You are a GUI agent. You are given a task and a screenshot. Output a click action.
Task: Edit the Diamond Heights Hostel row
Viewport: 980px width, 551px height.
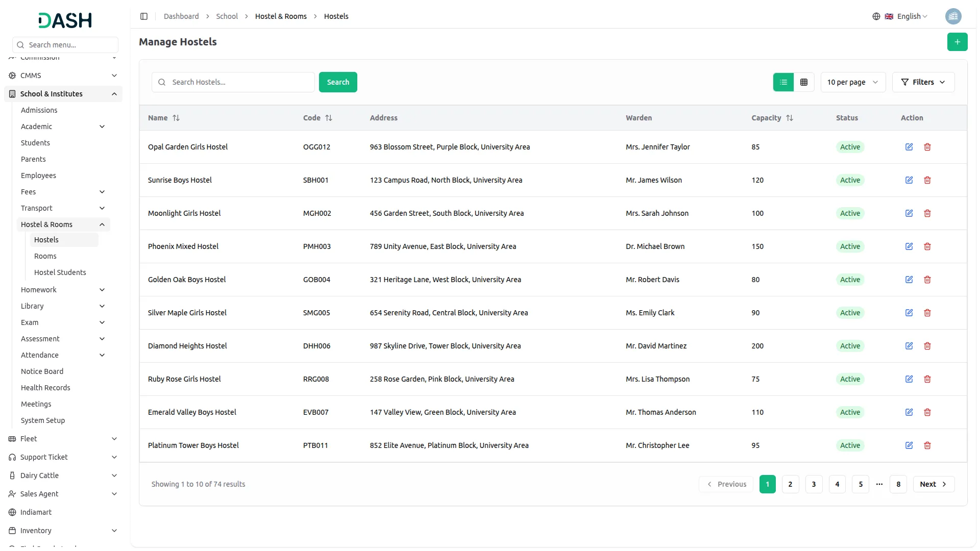click(x=909, y=346)
